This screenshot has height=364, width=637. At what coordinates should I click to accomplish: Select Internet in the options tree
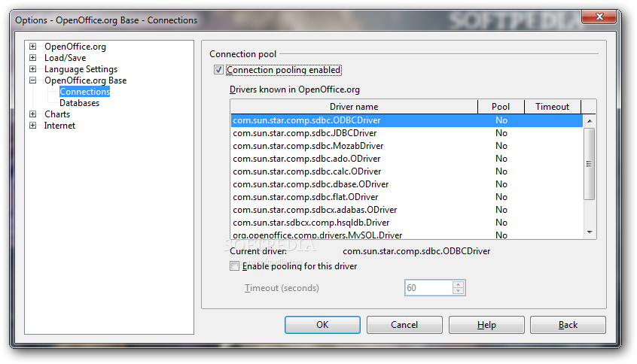coord(59,126)
